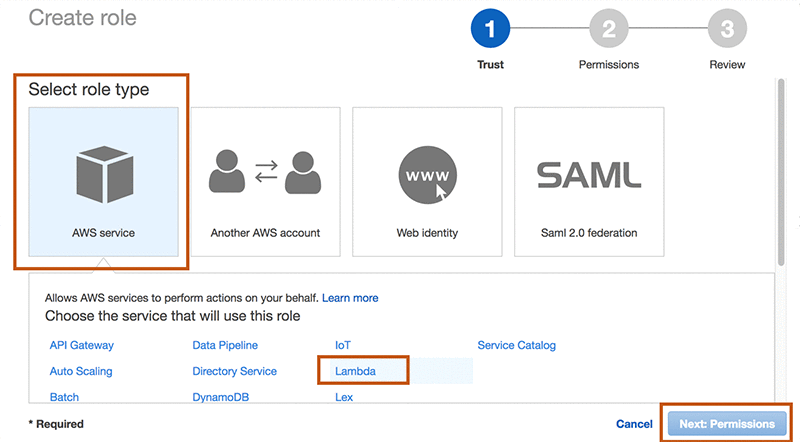Image resolution: width=800 pixels, height=442 pixels.
Task: Open the Learn more link
Action: 350,298
